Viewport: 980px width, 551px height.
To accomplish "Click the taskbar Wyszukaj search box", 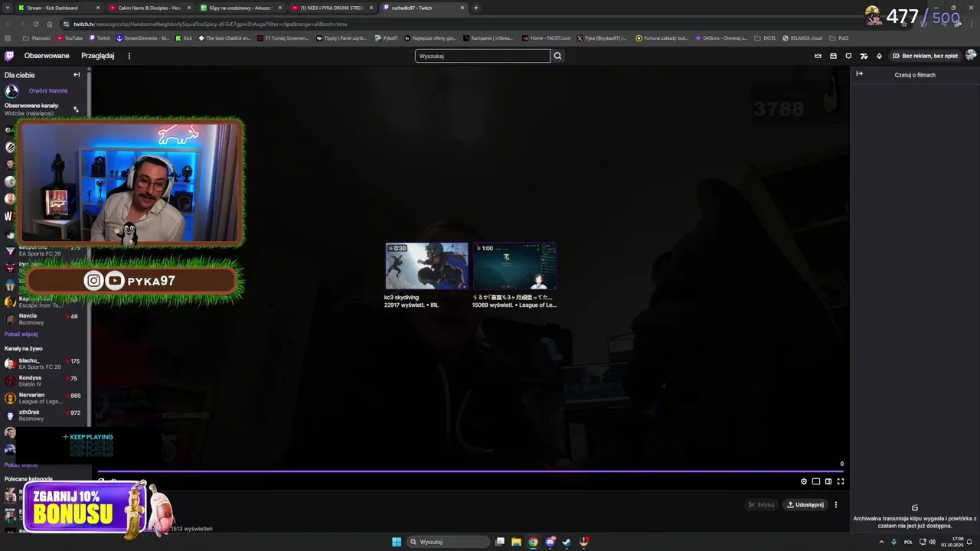I will coord(449,542).
